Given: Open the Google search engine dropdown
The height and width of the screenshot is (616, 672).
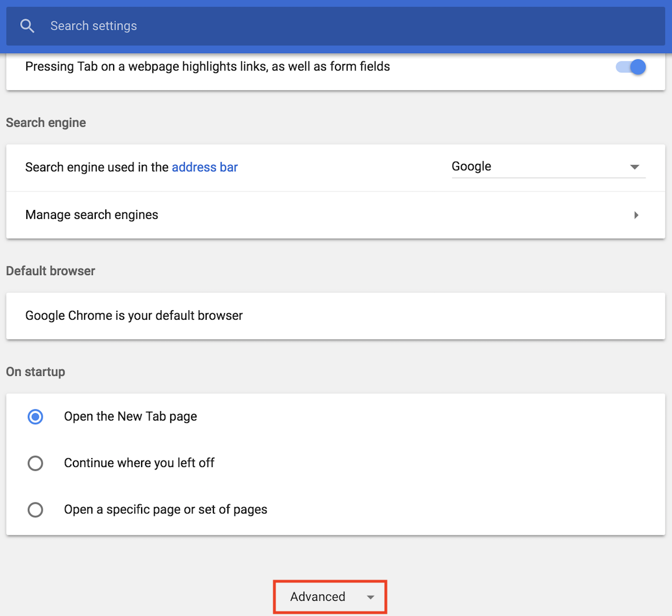Looking at the screenshot, I should (548, 167).
